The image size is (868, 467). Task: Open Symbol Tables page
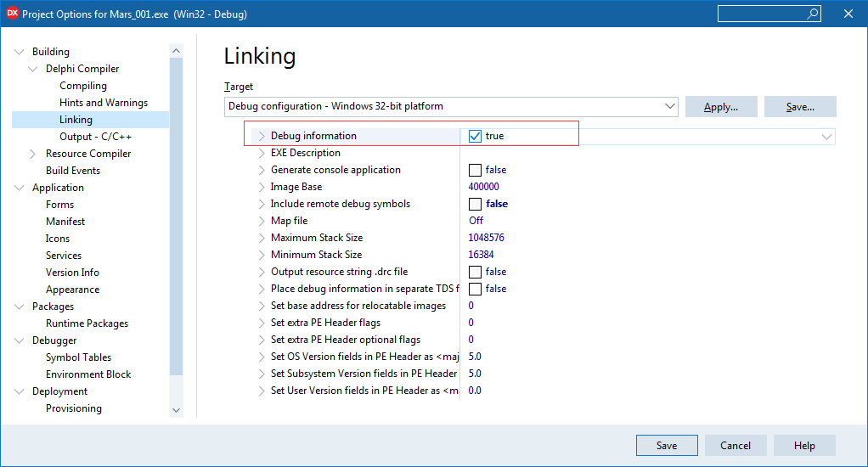79,357
